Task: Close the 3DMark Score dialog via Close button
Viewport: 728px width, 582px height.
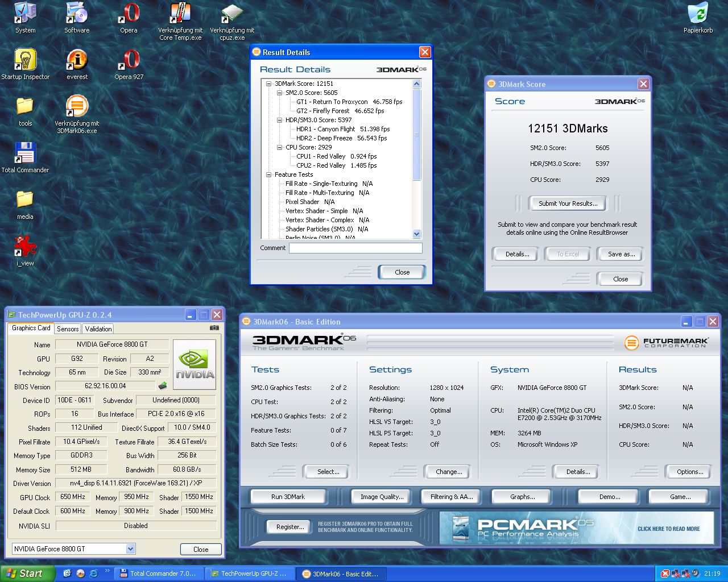Action: (x=621, y=279)
